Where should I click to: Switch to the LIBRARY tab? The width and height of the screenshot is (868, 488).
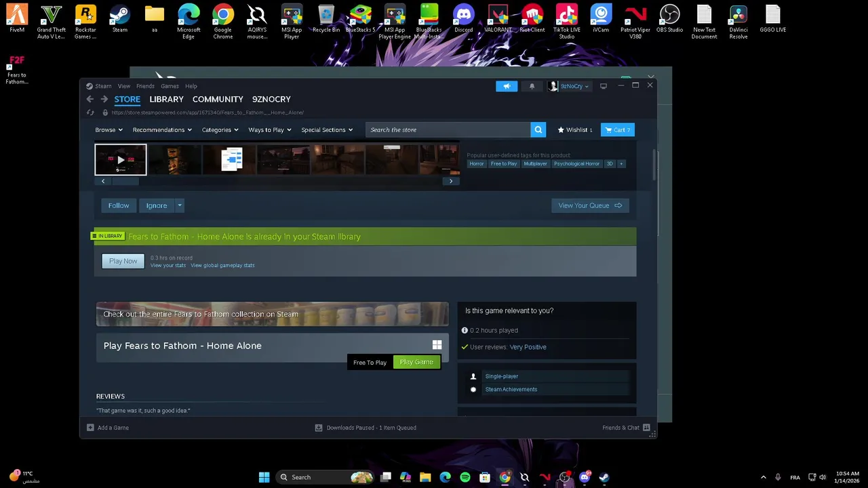point(166,99)
